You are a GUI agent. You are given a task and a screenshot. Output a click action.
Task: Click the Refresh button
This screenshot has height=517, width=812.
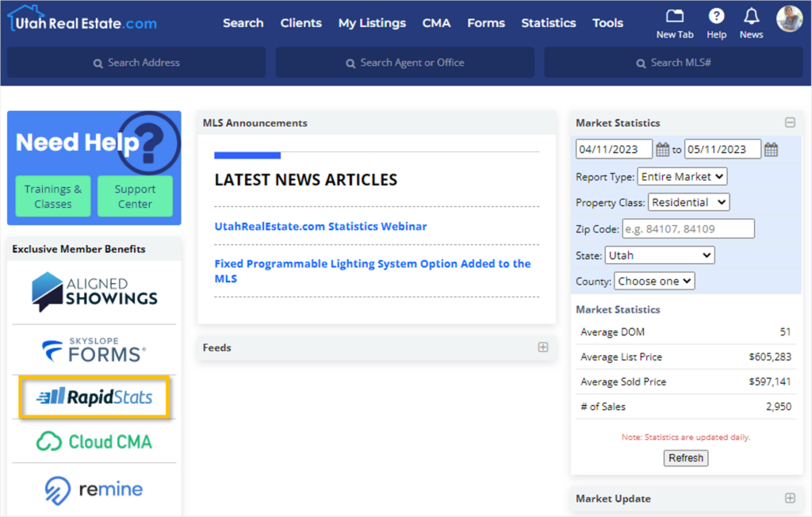click(686, 458)
